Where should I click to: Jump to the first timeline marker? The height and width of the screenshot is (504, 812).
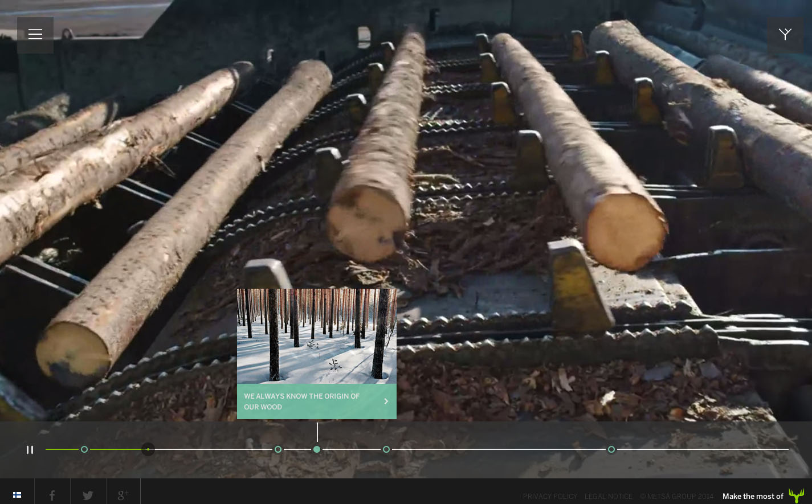click(x=84, y=449)
